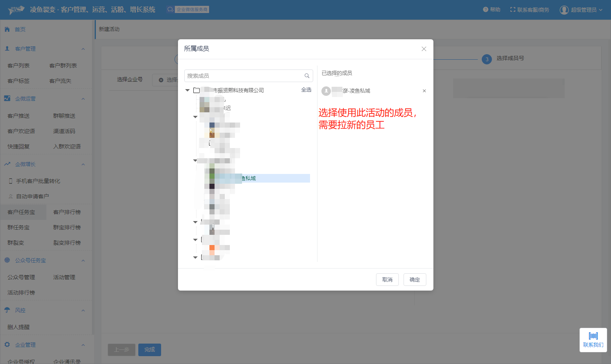
Task: Click the search magnifier icon in member search
Action: tap(307, 76)
